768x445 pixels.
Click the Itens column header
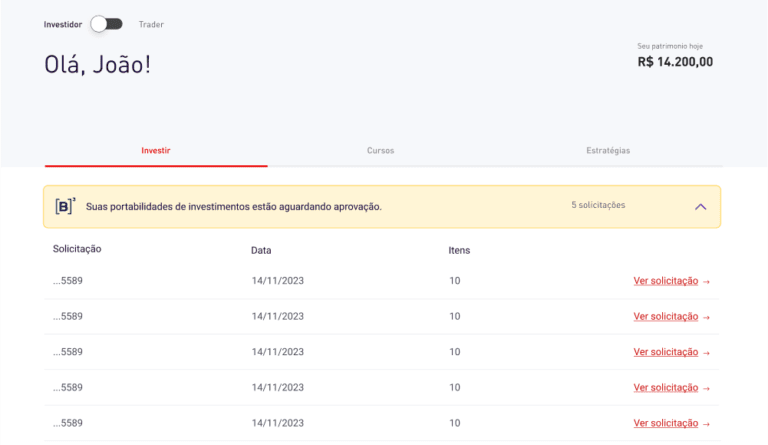click(x=459, y=250)
